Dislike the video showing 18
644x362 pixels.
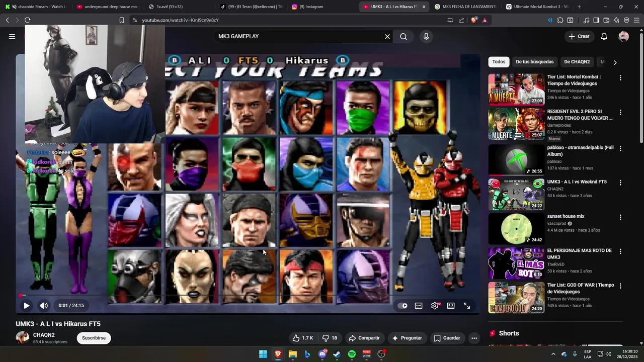[330, 338]
